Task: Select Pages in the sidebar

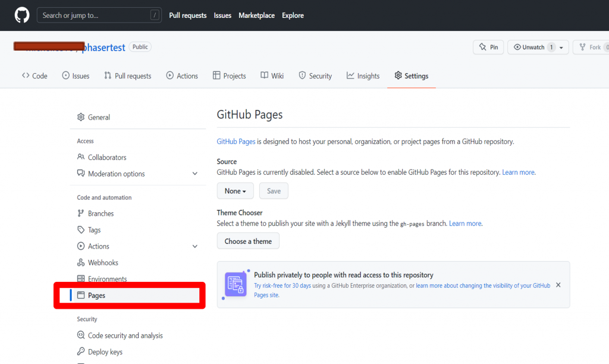Action: point(135,295)
